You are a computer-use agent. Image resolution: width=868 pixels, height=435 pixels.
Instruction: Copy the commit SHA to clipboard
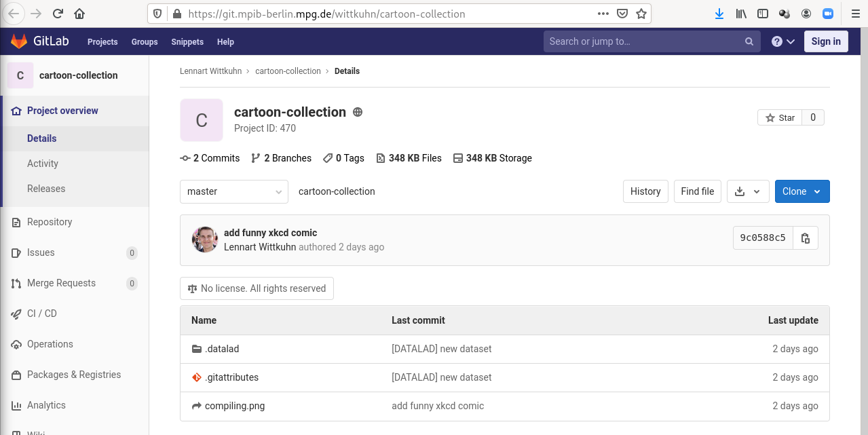(x=806, y=238)
